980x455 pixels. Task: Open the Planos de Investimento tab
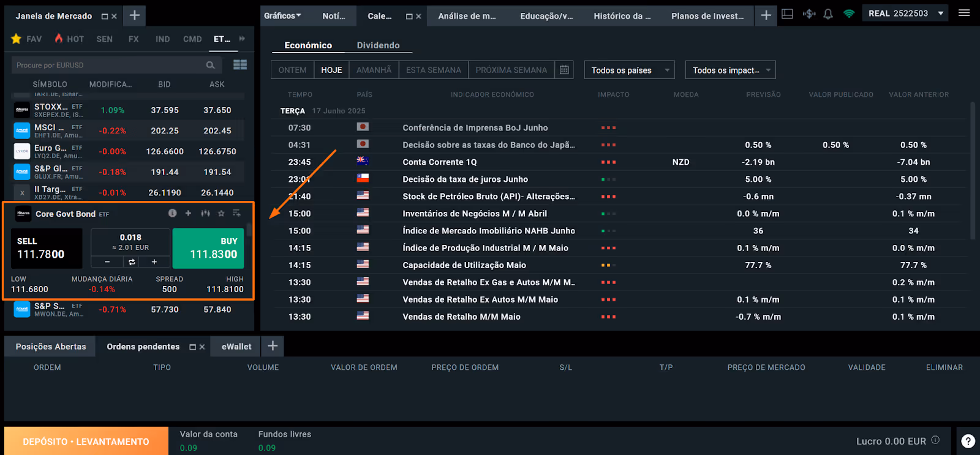tap(707, 16)
